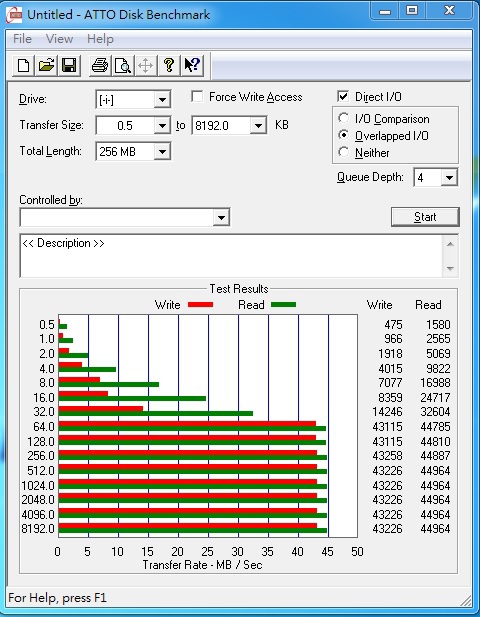The image size is (480, 617).
Task: Click inside the Description text box
Action: coord(231,256)
